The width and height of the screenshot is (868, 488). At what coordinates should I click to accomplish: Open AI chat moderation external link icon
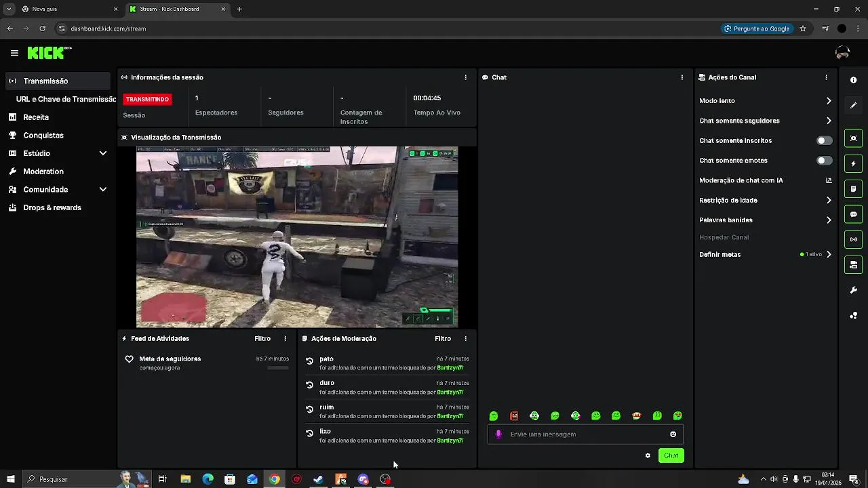pos(828,180)
